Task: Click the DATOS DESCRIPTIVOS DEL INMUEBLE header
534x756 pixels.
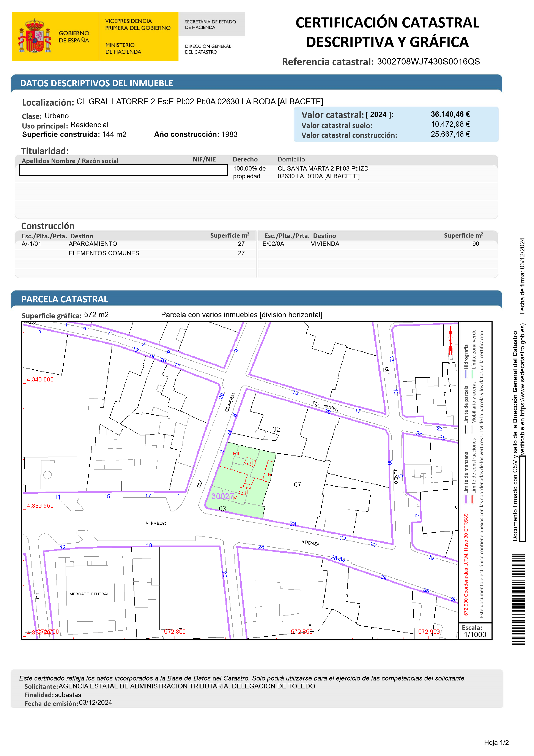Action: pyautogui.click(x=96, y=83)
